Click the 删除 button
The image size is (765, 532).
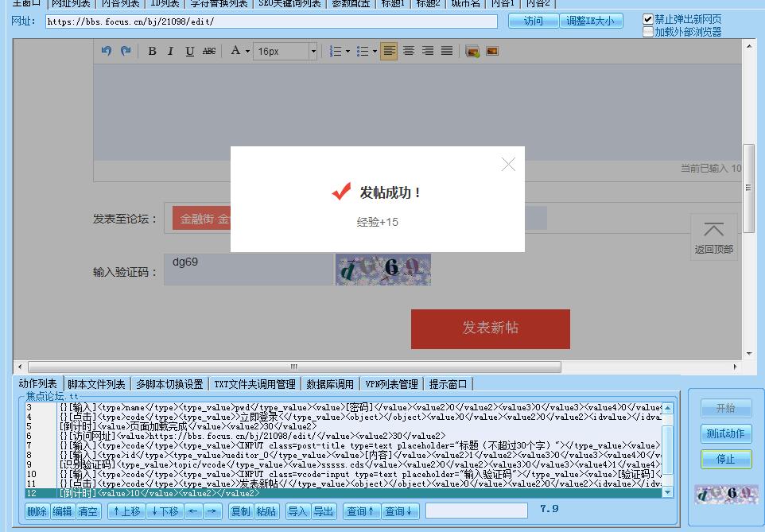click(37, 511)
